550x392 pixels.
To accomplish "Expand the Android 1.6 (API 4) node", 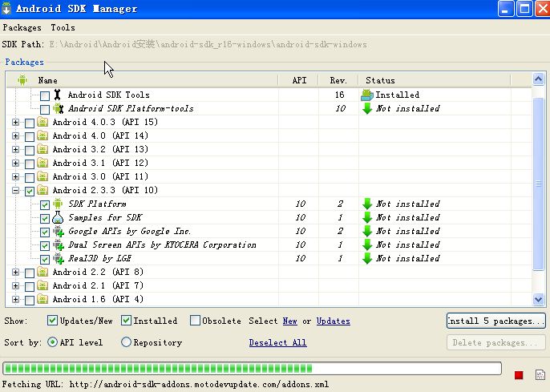I will pyautogui.click(x=15, y=300).
